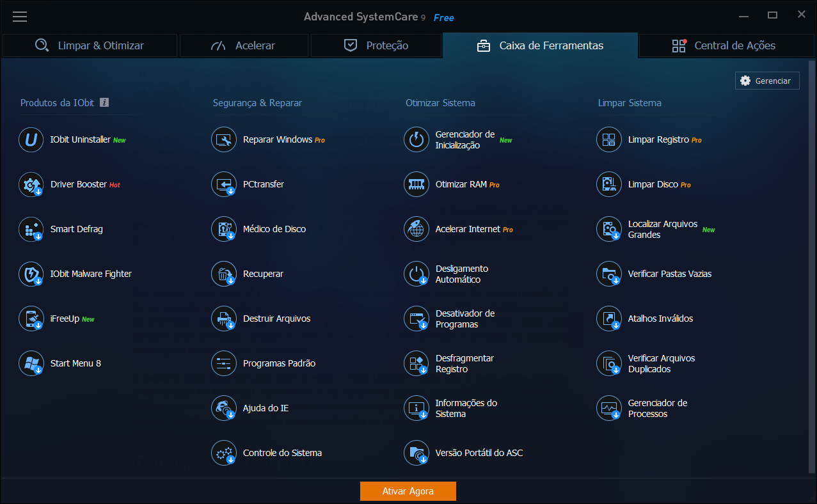Screen dimensions: 817x504
Task: Click the Start Menu 8 text
Action: point(75,363)
